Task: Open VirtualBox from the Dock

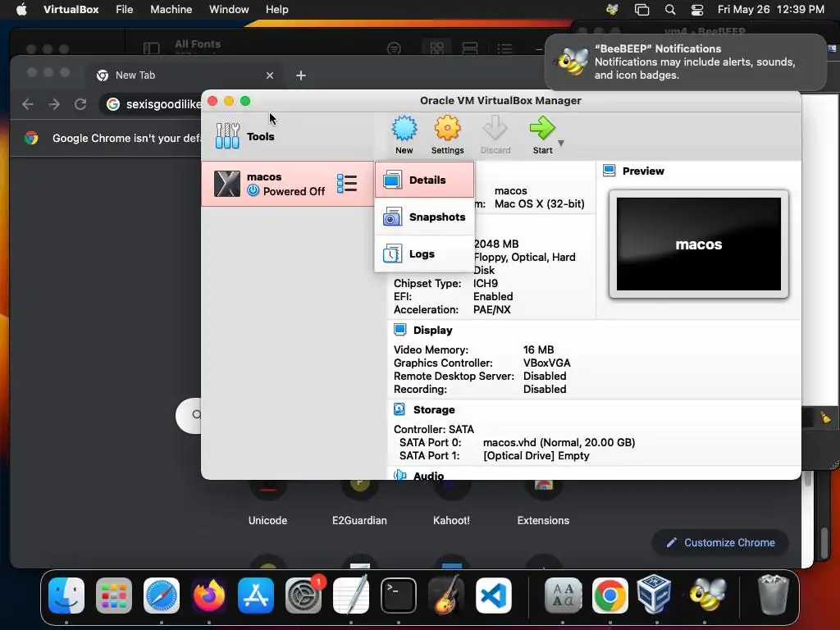Action: [x=654, y=594]
